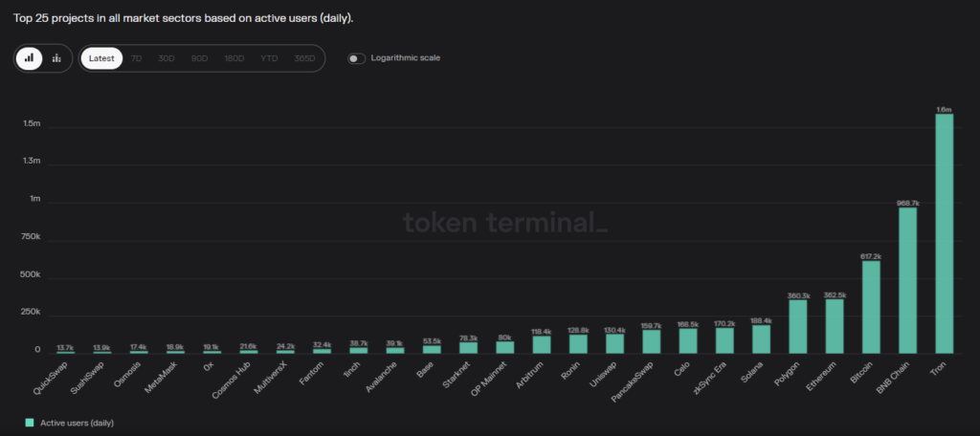Choose the 30D time range

(x=167, y=58)
